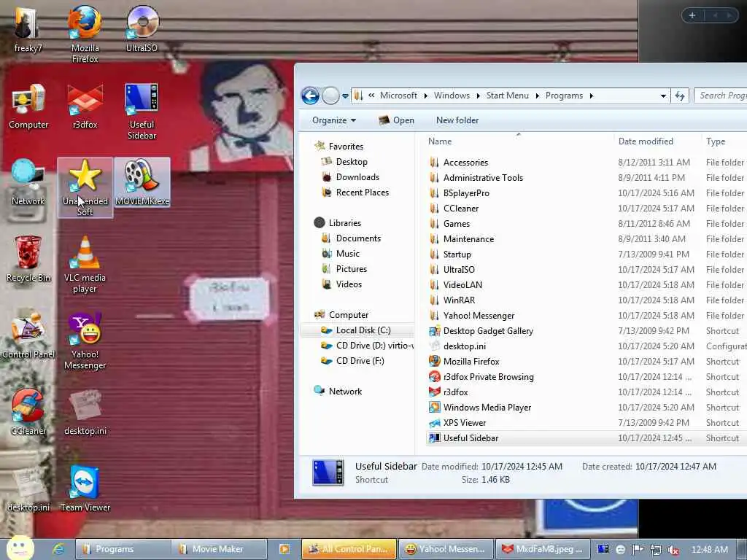The image size is (747, 560).
Task: Click the Open toolbar button
Action: 396,120
